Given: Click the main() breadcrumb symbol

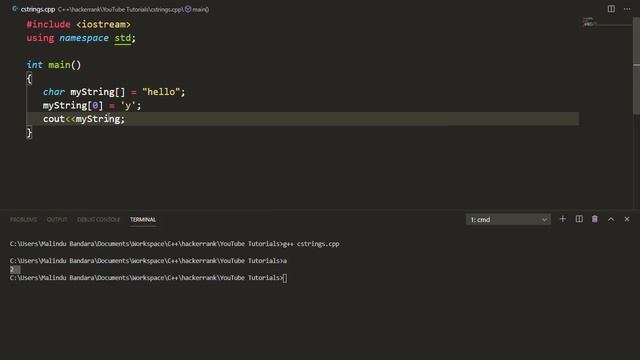Looking at the screenshot, I should click(x=200, y=9).
